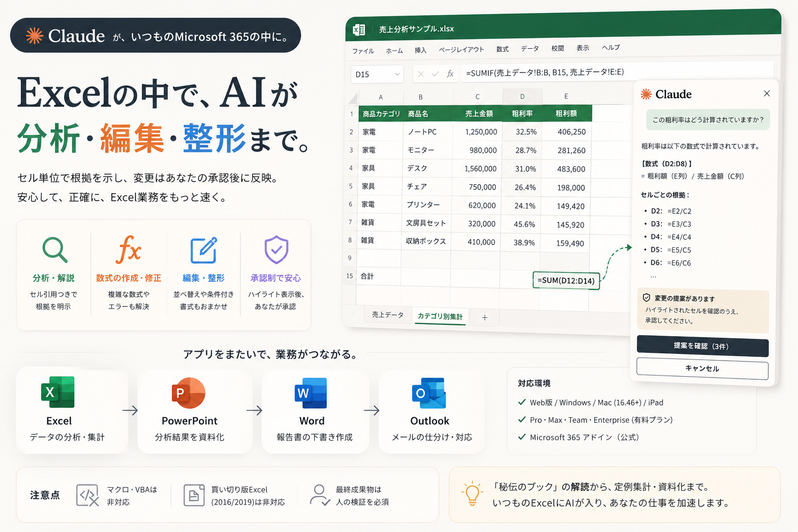
Task: Select the cell containing 149,420
Action: pos(566,206)
